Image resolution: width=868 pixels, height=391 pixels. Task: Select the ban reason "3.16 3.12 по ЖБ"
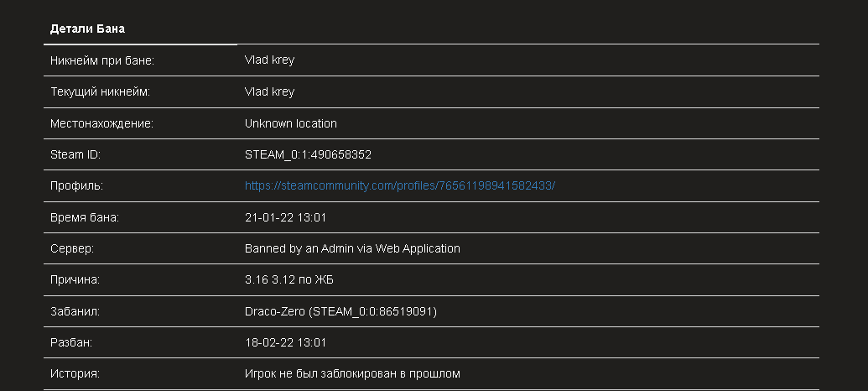[x=288, y=279]
